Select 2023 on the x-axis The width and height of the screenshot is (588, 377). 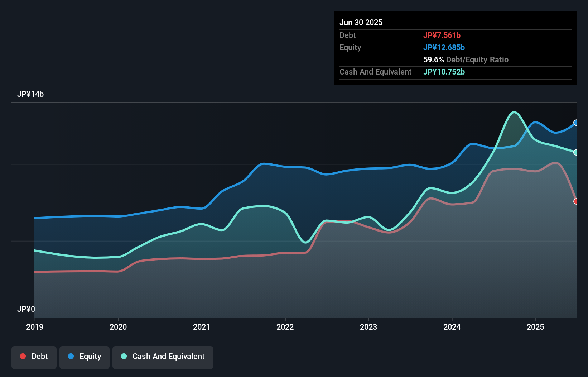coord(368,327)
